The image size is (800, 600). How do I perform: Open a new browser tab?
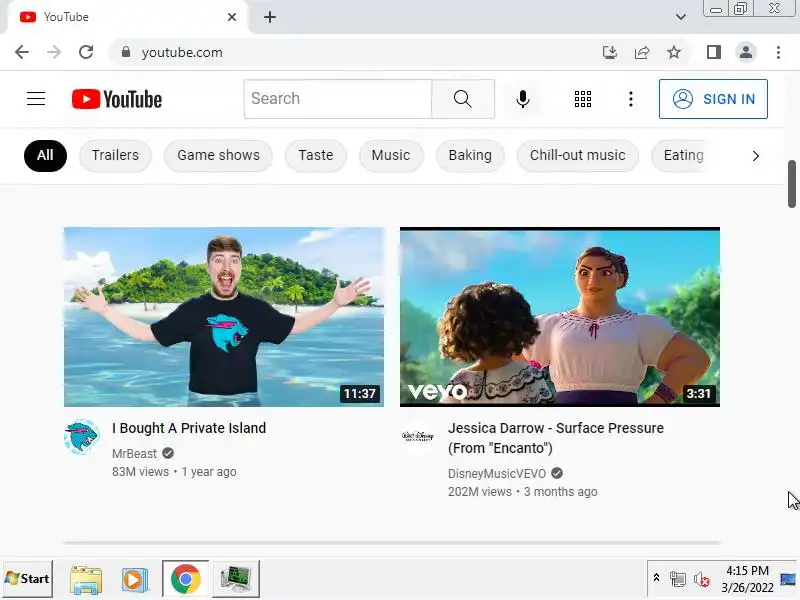pyautogui.click(x=270, y=17)
